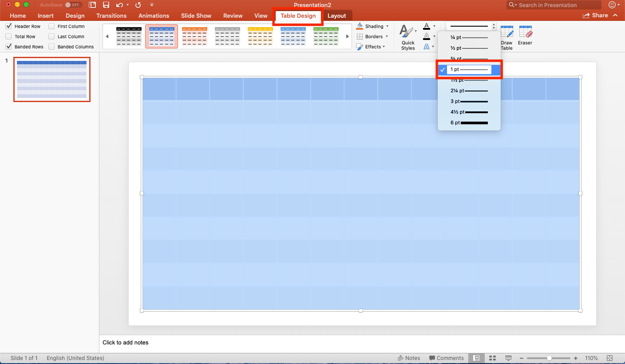Screen dimensions: 625x364
Task: Select the orange table style thumbnail
Action: [x=194, y=36]
